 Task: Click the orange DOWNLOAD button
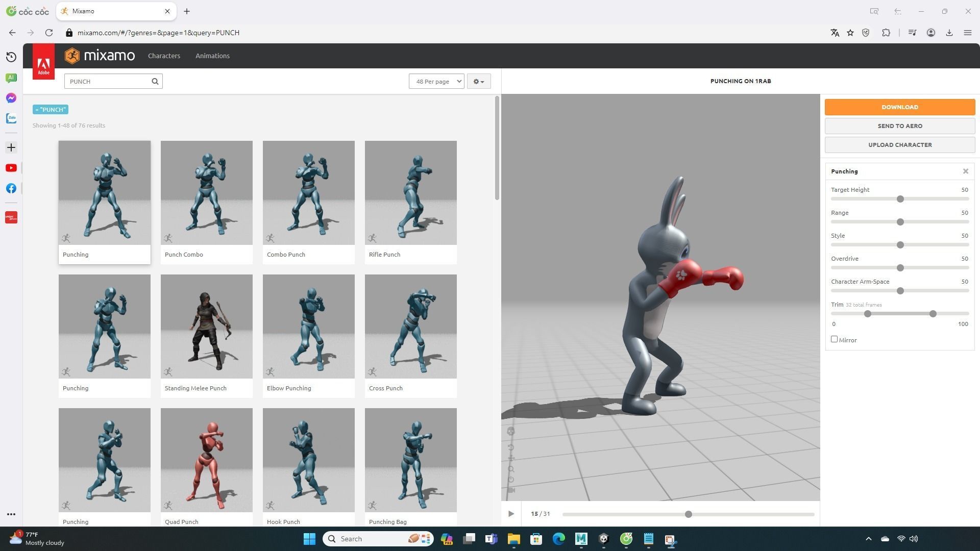pos(900,107)
